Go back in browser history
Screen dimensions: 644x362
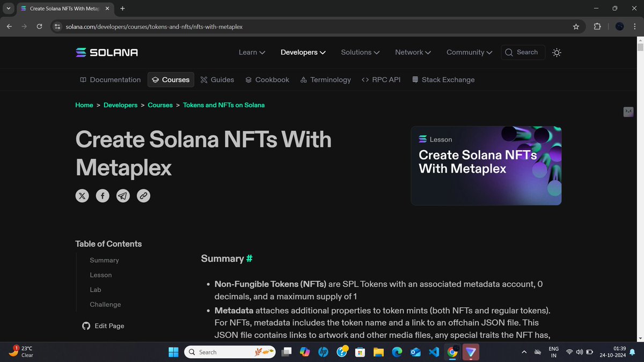(10, 26)
